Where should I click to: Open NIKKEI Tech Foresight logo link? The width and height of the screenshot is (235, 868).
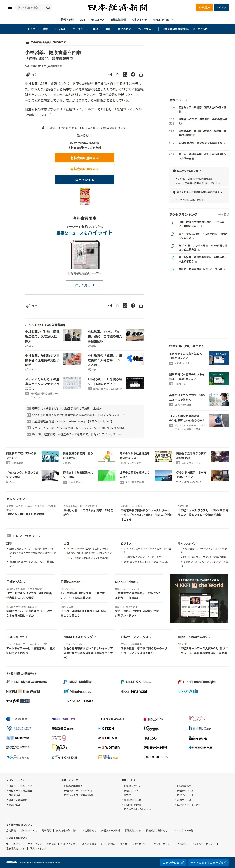(x=197, y=682)
